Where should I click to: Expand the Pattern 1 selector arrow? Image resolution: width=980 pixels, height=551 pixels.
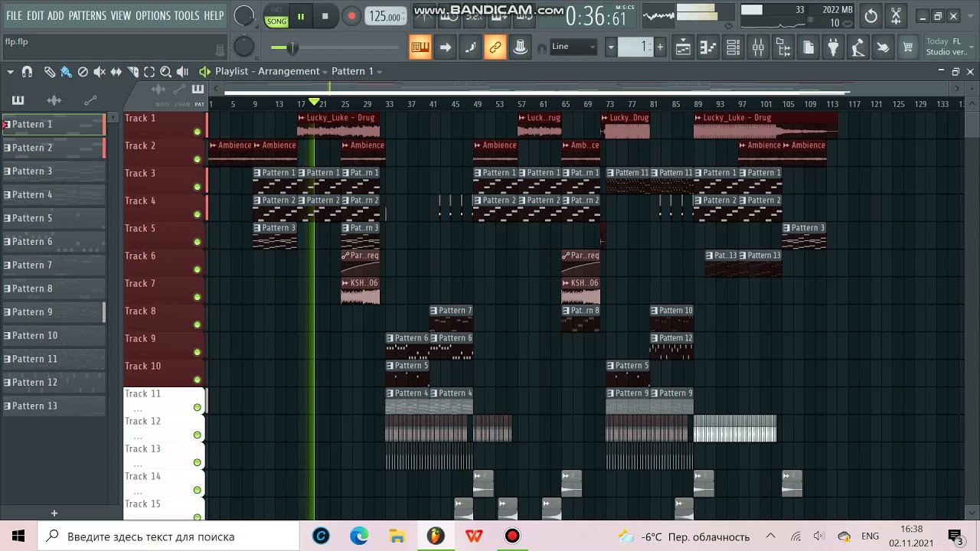point(380,71)
